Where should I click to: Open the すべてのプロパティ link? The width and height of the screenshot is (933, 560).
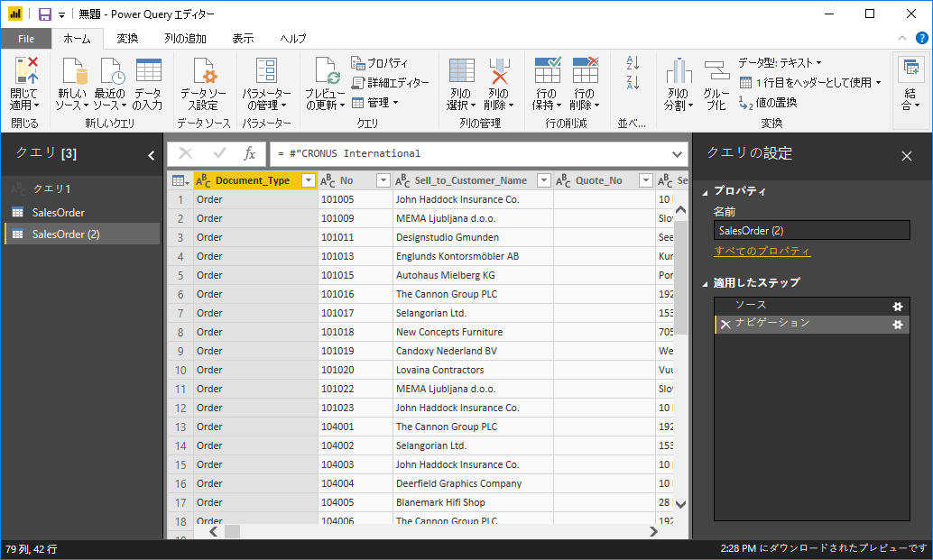click(762, 251)
